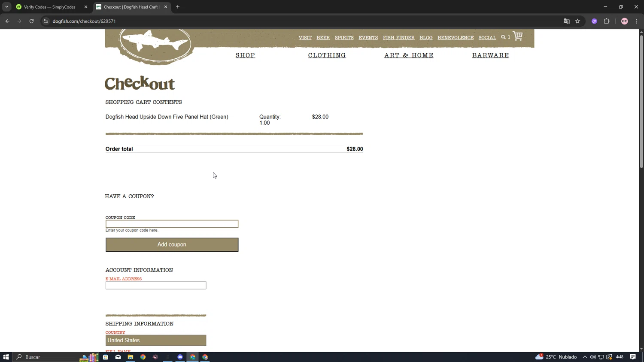Open the translate page icon

[x=567, y=21]
